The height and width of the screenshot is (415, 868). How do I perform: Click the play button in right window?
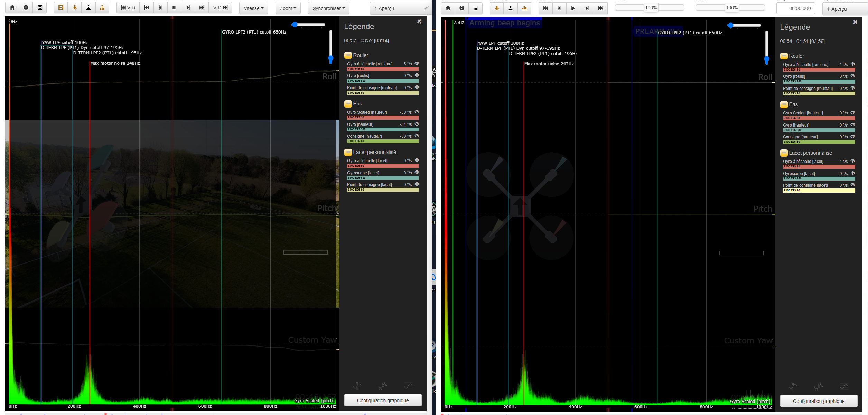[x=573, y=8]
